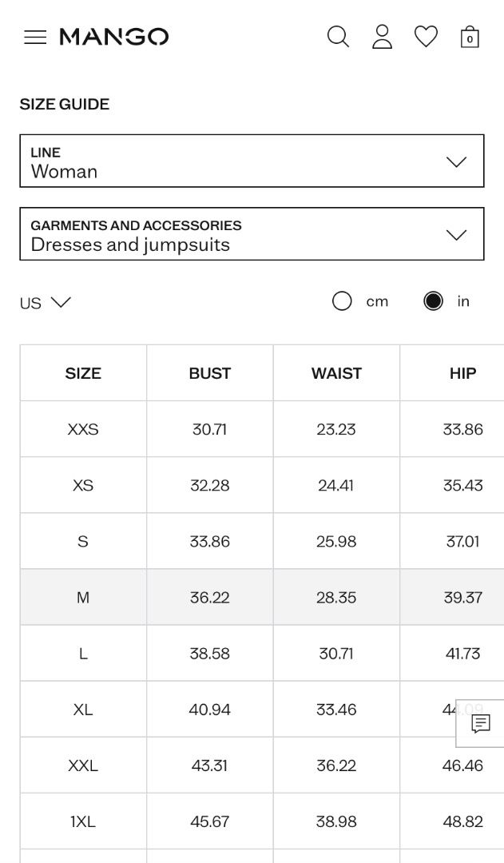The width and height of the screenshot is (504, 863).
Task: Click the 1XL size cell
Action: tap(83, 821)
